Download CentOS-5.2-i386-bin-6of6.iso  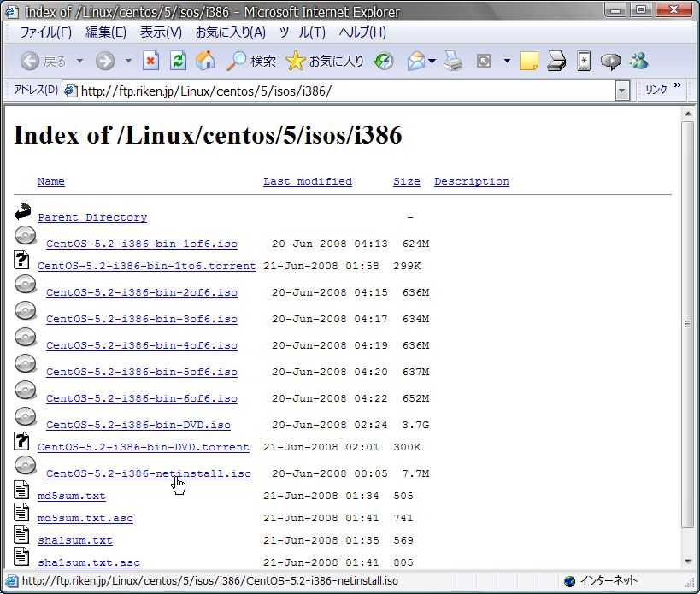coord(142,398)
